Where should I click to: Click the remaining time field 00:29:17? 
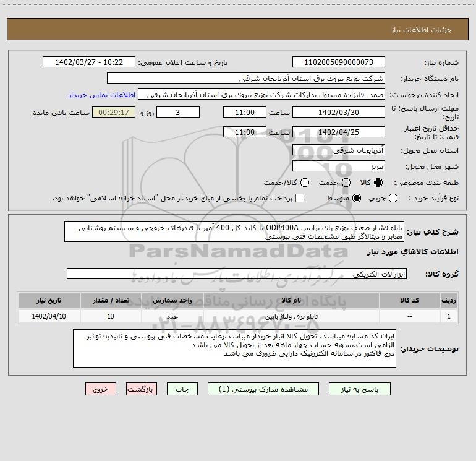(x=114, y=112)
